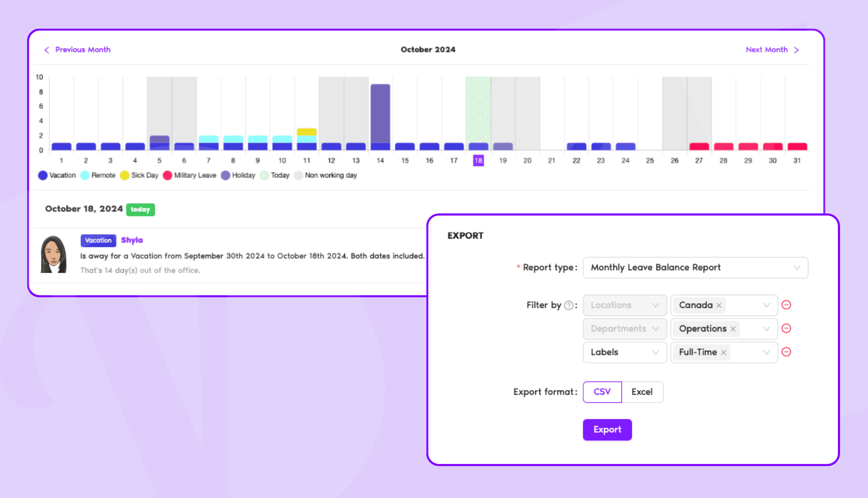Toggle Vacation legend swatch
Viewport: 868px width, 498px height.
(43, 175)
